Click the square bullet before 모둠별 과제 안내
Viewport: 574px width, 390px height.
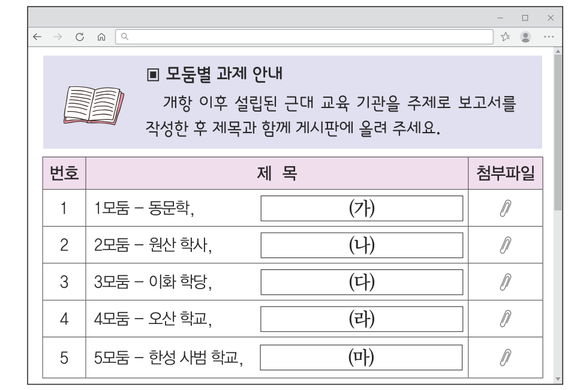[153, 75]
